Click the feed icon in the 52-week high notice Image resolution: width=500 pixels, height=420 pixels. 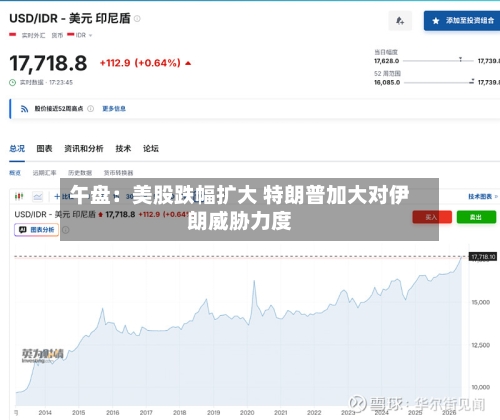(24, 109)
